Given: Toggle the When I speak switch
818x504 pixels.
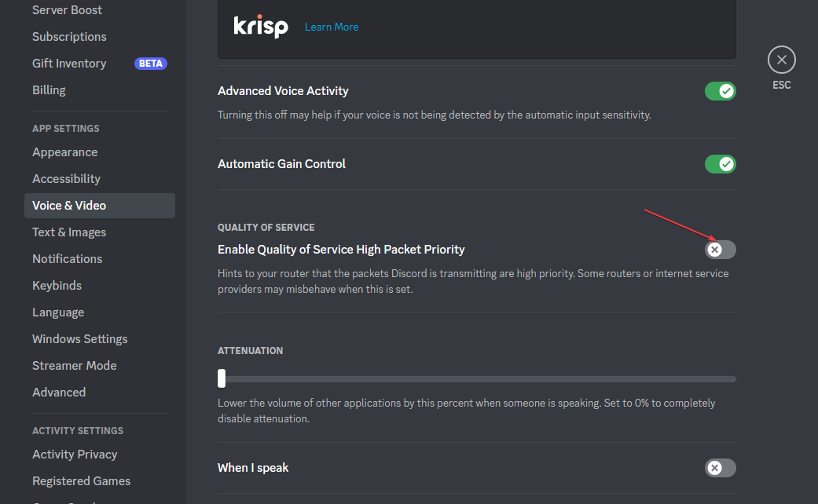Looking at the screenshot, I should [720, 468].
